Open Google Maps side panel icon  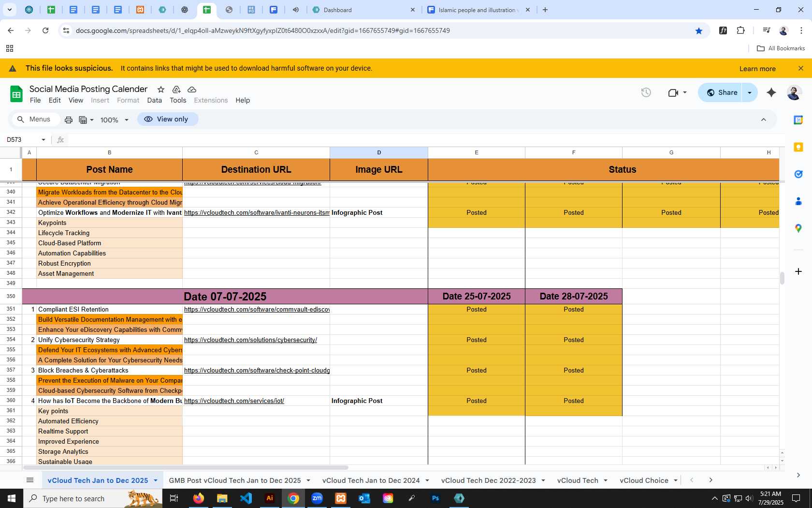point(798,228)
